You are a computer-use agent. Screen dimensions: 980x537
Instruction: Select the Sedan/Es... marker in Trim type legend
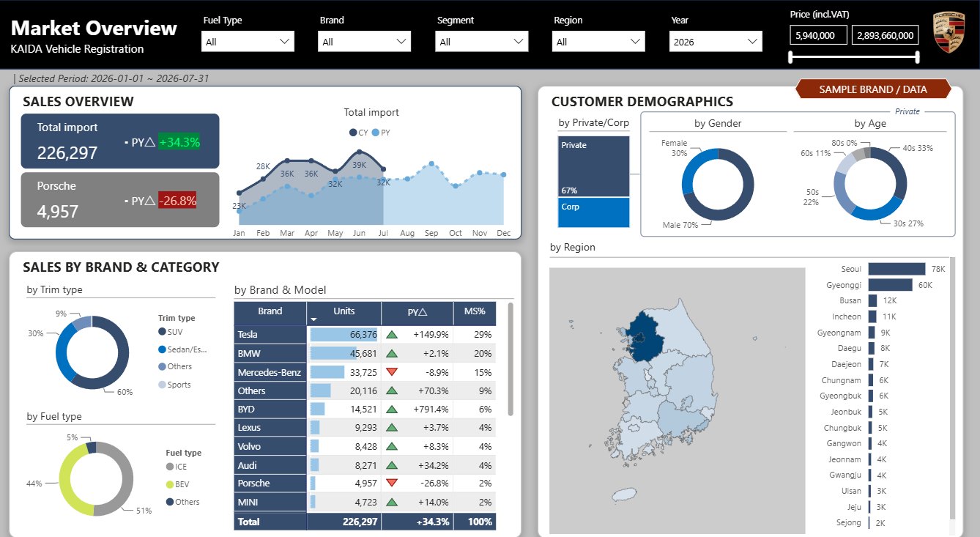tap(162, 349)
